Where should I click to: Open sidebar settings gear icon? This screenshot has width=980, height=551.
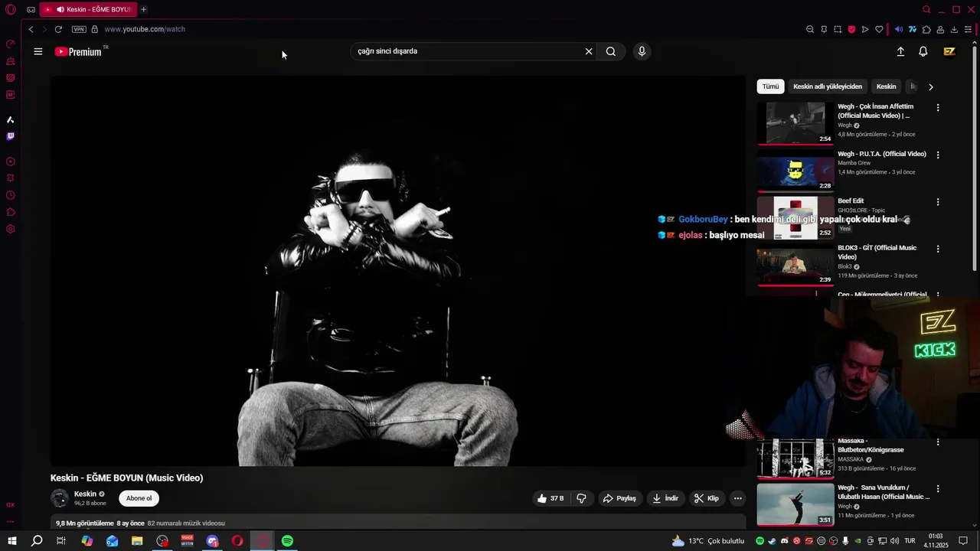click(11, 229)
